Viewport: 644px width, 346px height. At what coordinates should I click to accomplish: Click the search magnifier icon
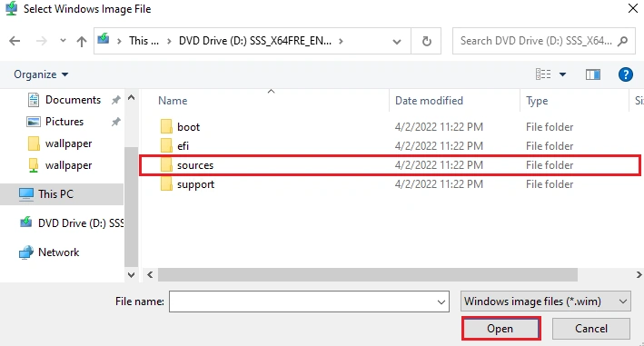623,41
